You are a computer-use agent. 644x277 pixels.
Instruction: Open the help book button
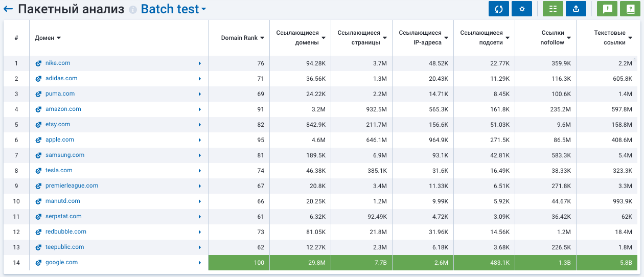coord(630,9)
